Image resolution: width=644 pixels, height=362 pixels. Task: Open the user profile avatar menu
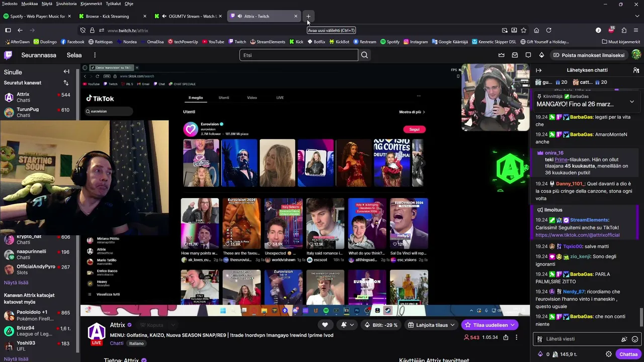pyautogui.click(x=636, y=55)
